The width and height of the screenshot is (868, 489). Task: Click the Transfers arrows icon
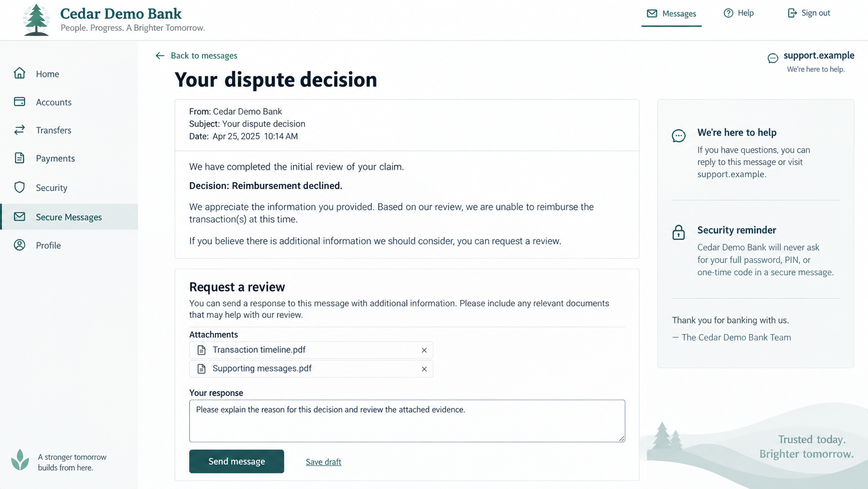coord(20,130)
